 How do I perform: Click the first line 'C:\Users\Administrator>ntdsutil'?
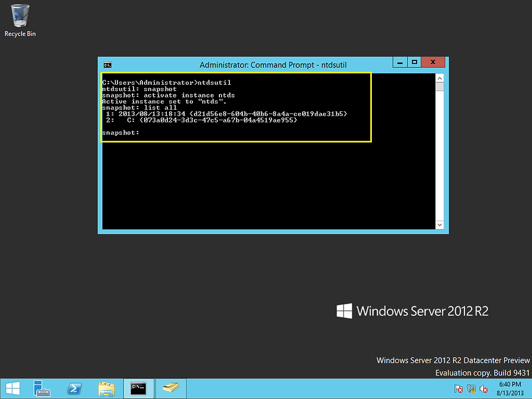point(167,83)
